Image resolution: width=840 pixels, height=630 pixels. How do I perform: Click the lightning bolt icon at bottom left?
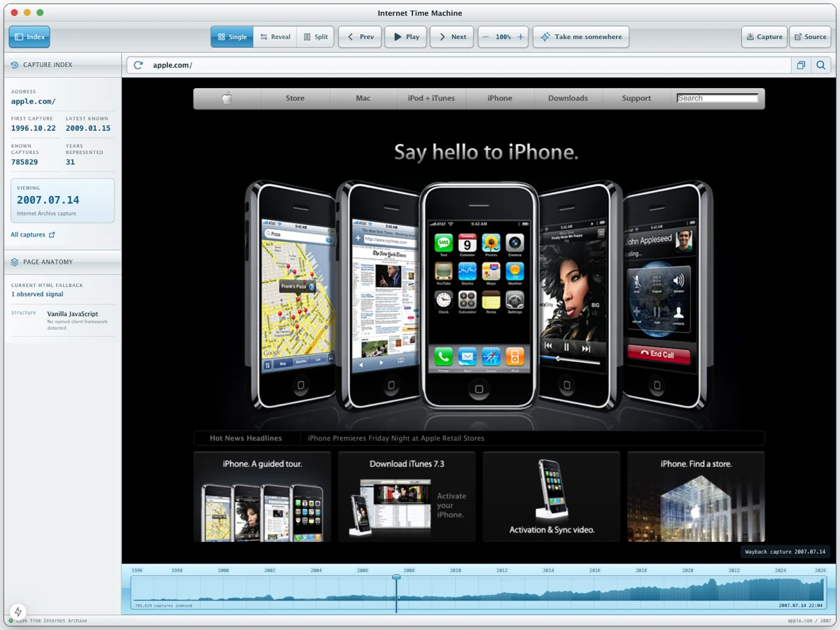click(x=18, y=612)
